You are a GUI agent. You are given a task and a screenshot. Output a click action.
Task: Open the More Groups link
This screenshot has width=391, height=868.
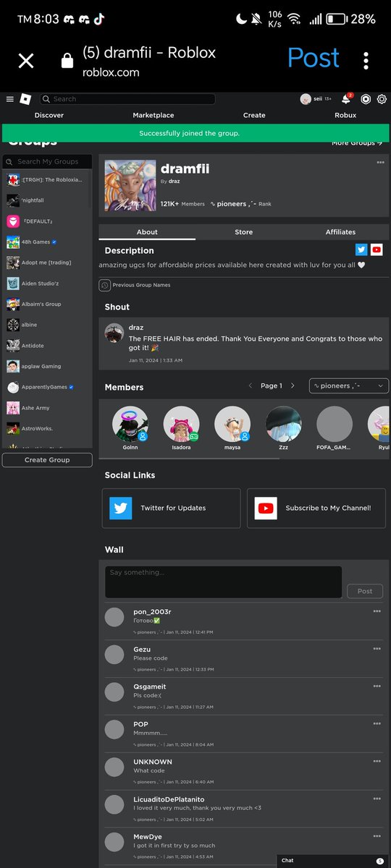point(357,142)
